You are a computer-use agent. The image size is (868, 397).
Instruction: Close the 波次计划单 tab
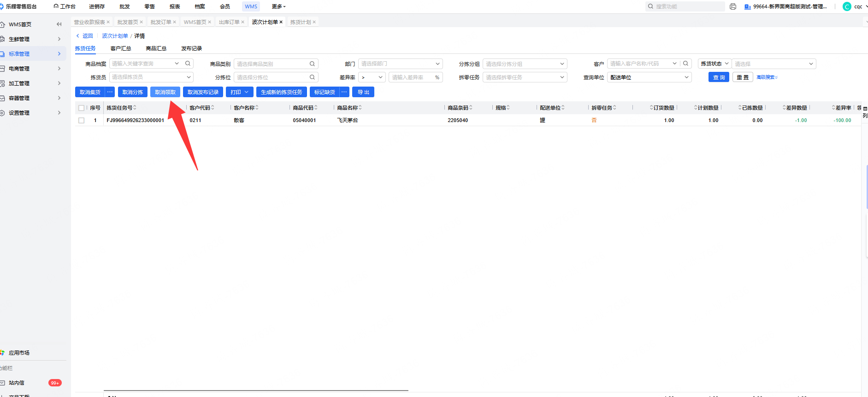281,22
